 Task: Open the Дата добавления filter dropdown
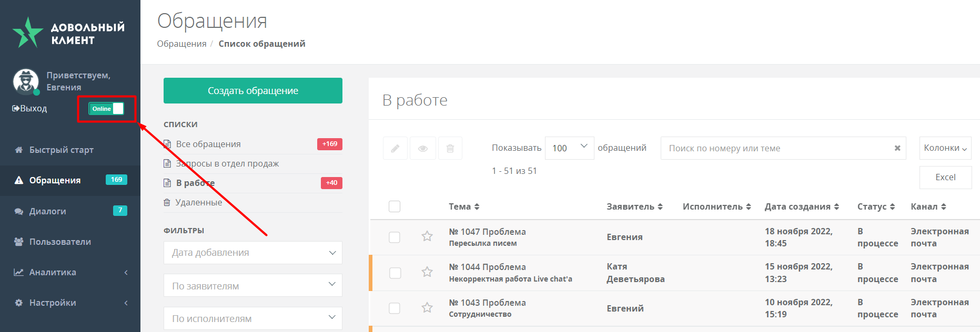(x=253, y=253)
